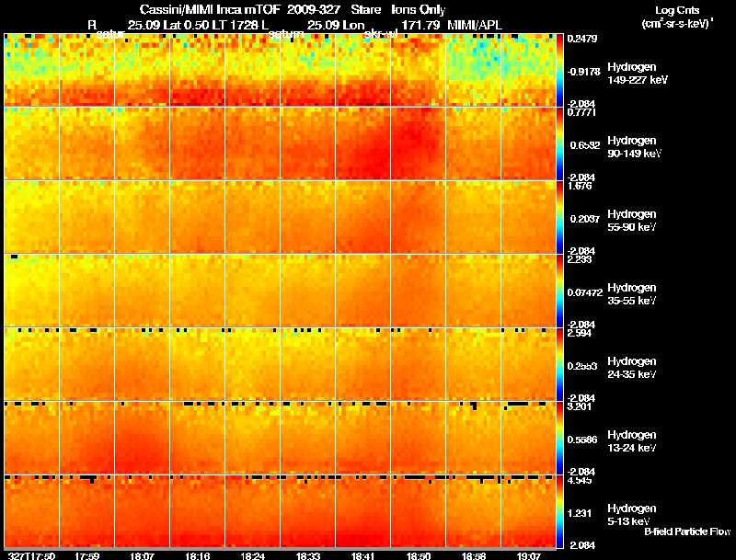
Task: Click the '2.594' colorbar value
Action: 580,333
